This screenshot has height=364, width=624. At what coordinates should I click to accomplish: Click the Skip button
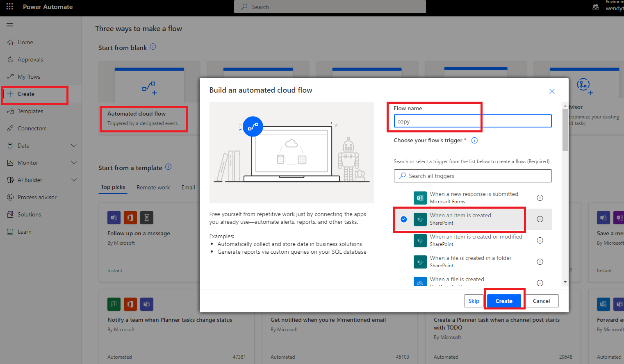[x=474, y=301]
